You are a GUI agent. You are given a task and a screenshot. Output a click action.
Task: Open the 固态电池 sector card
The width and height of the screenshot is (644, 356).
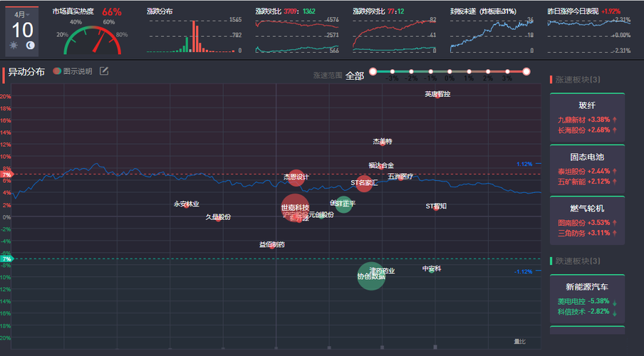tap(587, 169)
